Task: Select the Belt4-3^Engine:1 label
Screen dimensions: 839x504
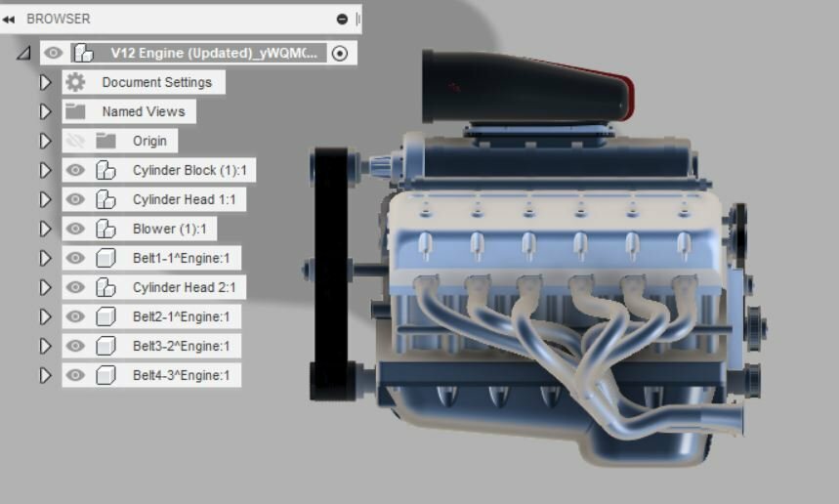Action: click(182, 376)
